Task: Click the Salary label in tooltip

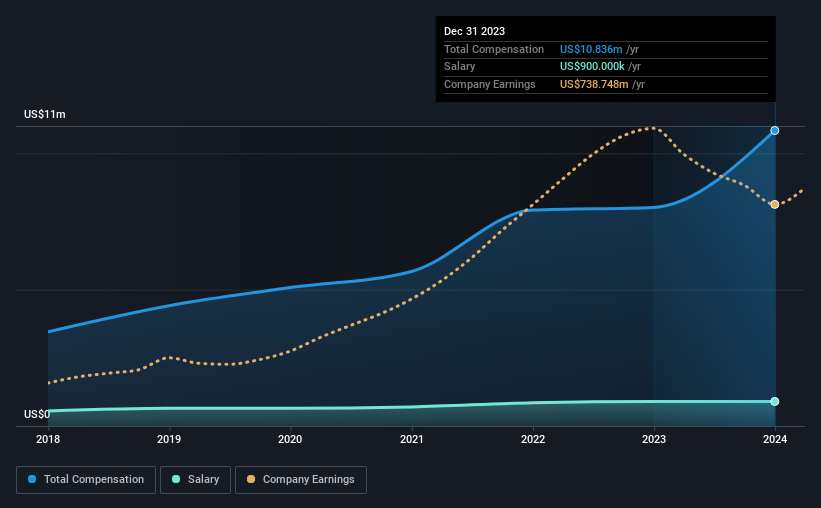Action: (459, 67)
